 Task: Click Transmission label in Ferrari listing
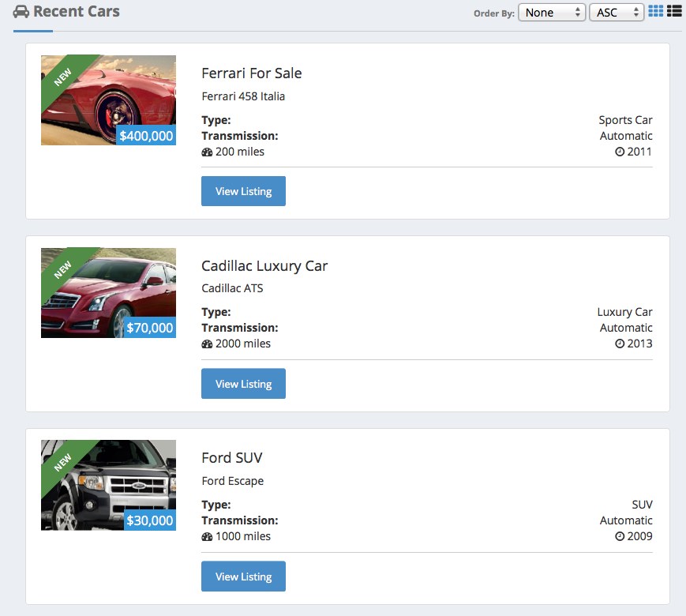[240, 136]
